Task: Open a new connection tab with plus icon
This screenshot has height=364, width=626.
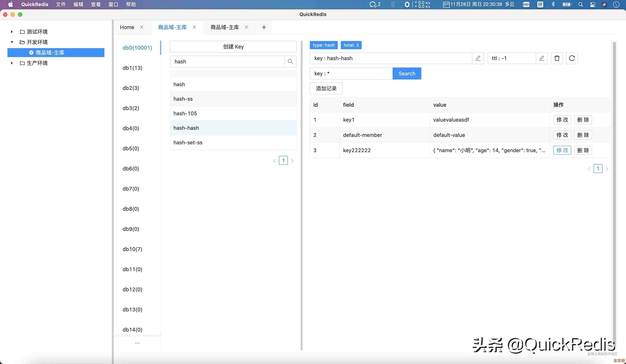Action: (x=264, y=27)
